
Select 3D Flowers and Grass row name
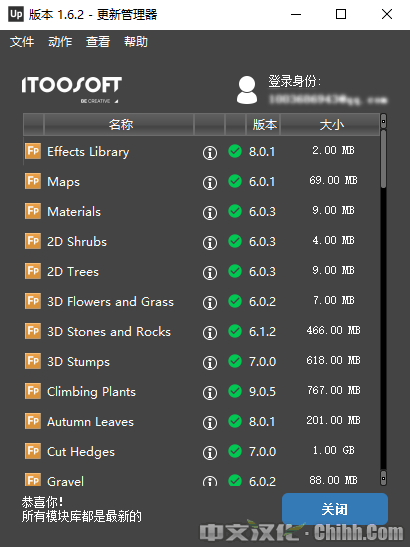pyautogui.click(x=111, y=302)
